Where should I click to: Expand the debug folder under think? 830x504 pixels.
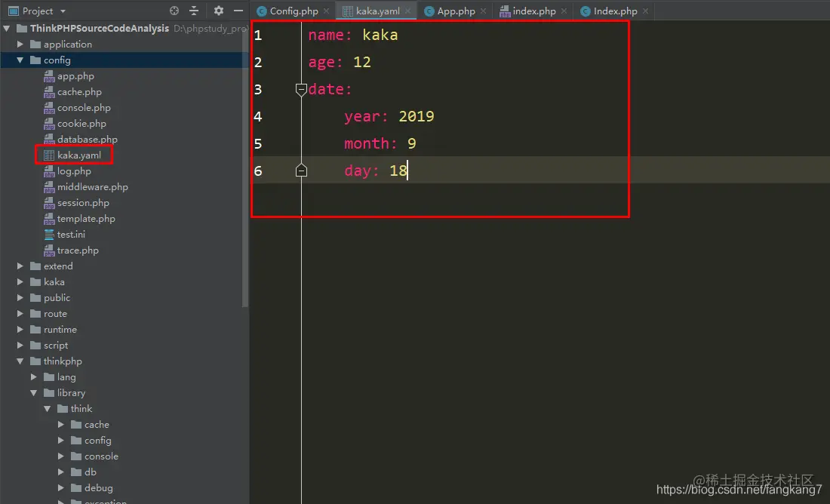[x=61, y=487]
